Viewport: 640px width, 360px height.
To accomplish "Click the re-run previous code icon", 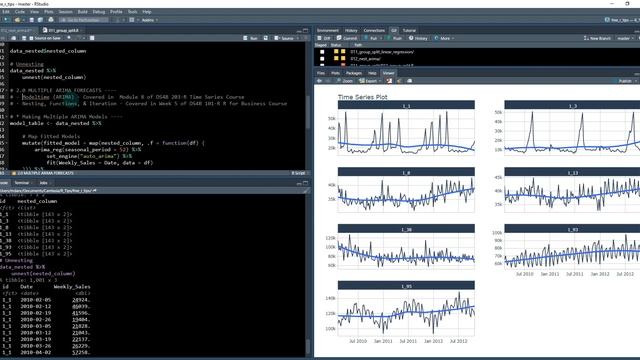I will [x=266, y=38].
